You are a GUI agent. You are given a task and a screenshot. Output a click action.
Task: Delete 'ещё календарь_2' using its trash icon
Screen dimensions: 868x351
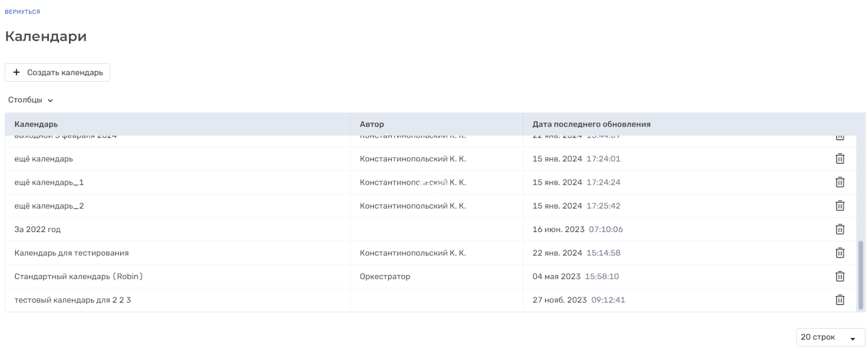(839, 206)
